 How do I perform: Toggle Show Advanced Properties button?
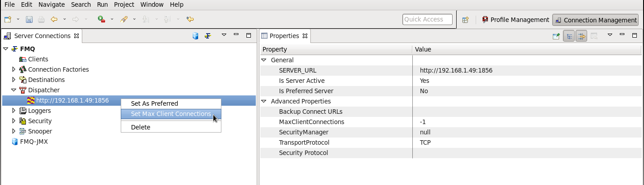[581, 36]
